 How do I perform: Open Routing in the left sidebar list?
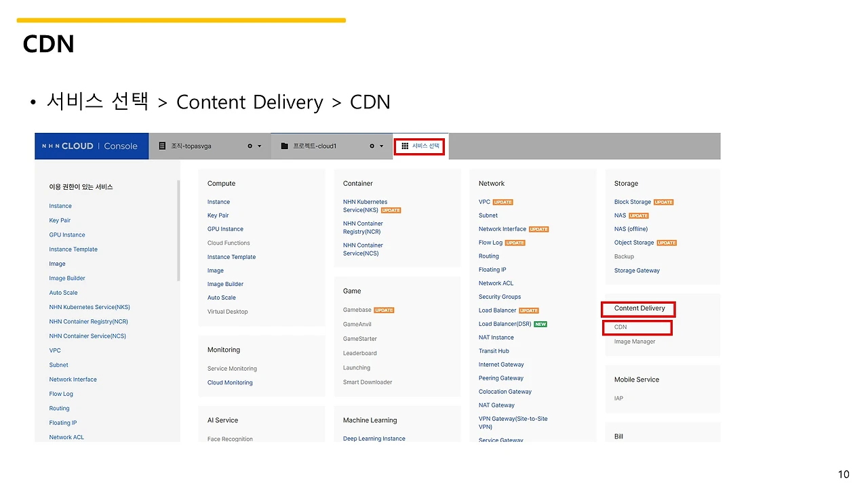pyautogui.click(x=59, y=409)
